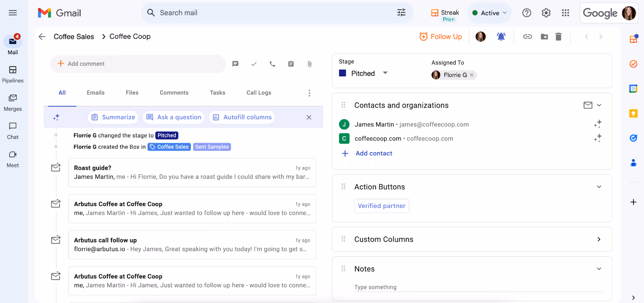Close the AI suggestions bar
The width and height of the screenshot is (644, 303).
click(309, 117)
